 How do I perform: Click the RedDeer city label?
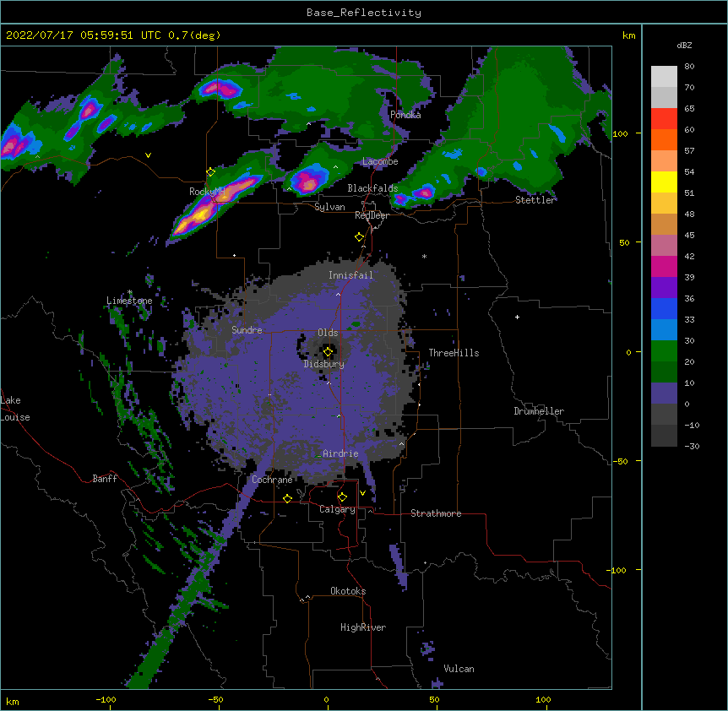372,215
